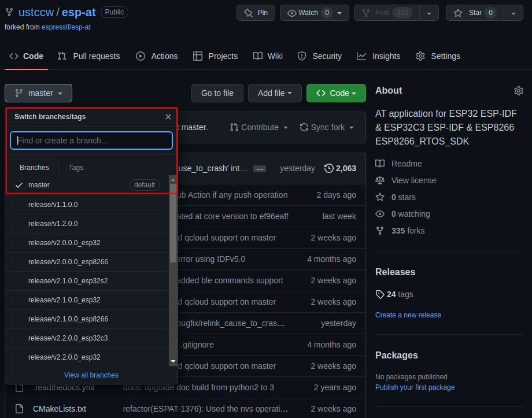This screenshot has height=418, width=532.
Task: Pin this repository
Action: click(256, 13)
